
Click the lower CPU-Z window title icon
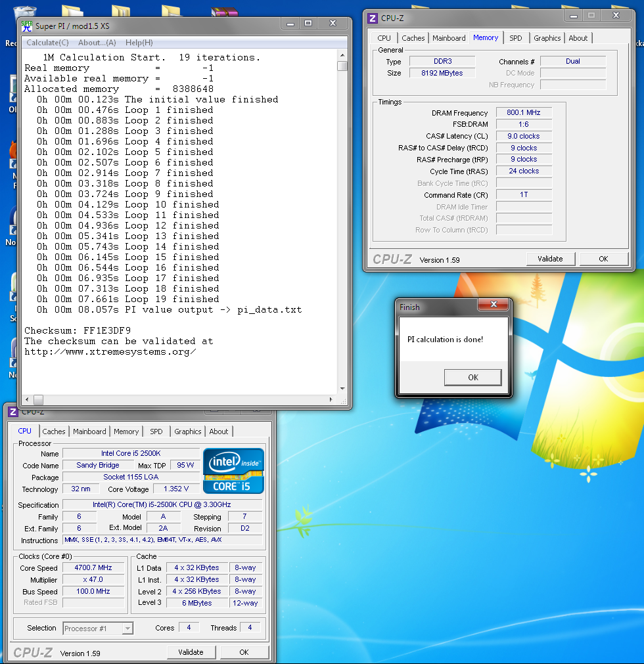point(13,412)
